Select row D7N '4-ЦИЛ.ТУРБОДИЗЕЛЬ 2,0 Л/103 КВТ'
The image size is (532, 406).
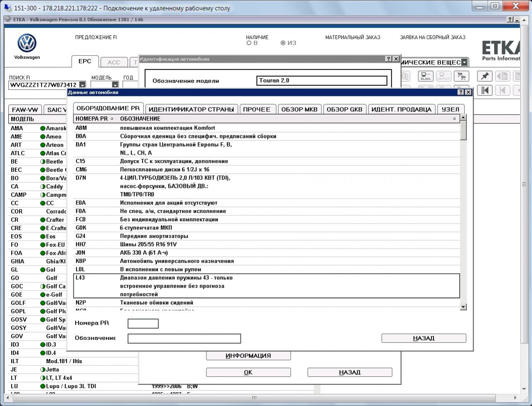point(267,186)
